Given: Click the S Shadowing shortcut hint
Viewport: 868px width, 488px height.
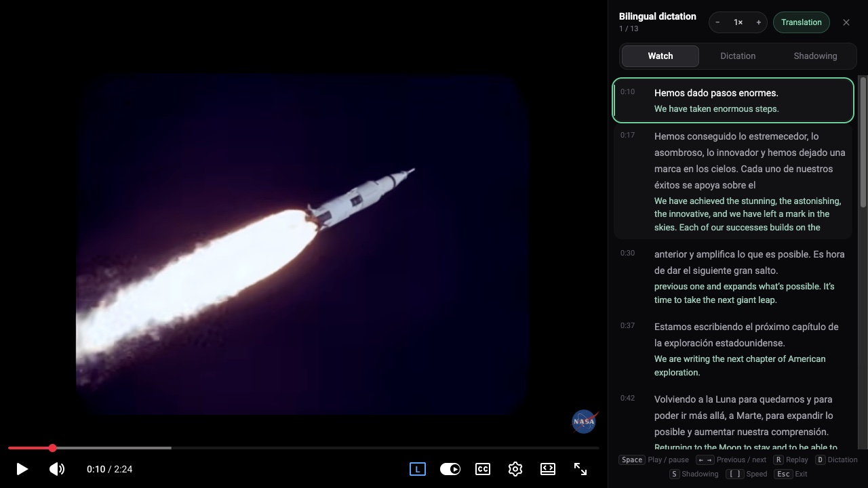Looking at the screenshot, I should pos(694,474).
